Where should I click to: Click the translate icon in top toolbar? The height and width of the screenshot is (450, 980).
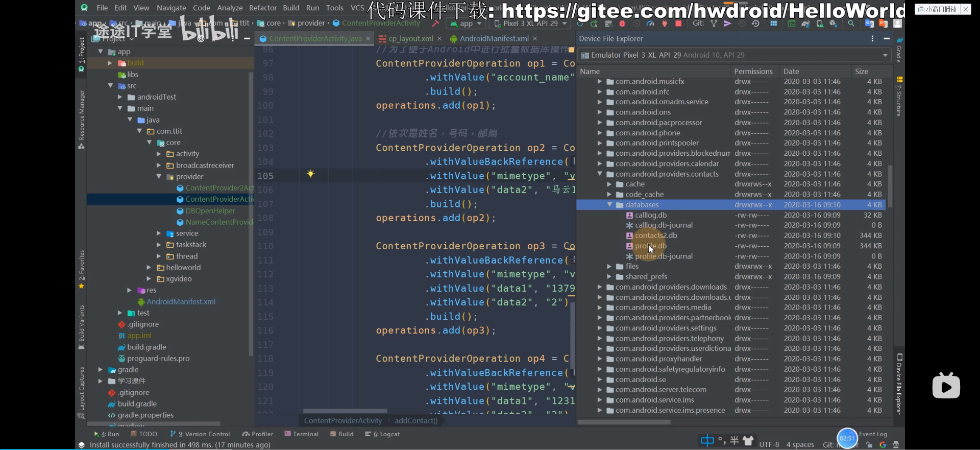869,23
